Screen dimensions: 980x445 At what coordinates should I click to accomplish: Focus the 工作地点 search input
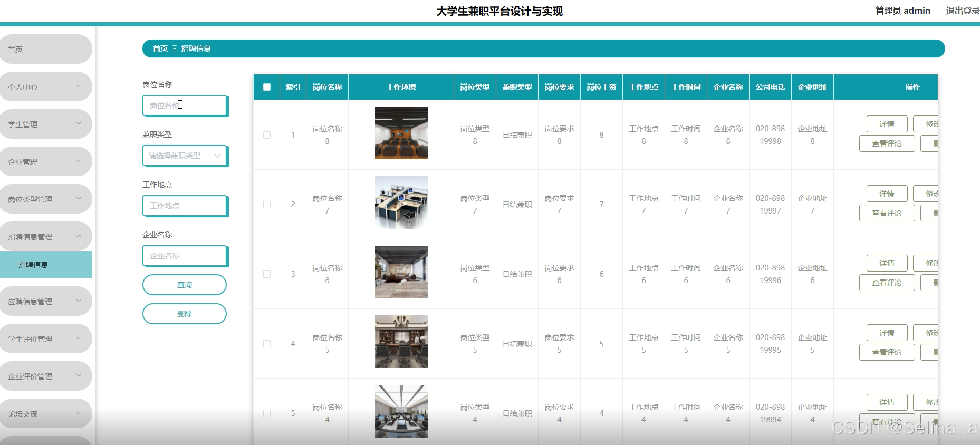tap(185, 206)
